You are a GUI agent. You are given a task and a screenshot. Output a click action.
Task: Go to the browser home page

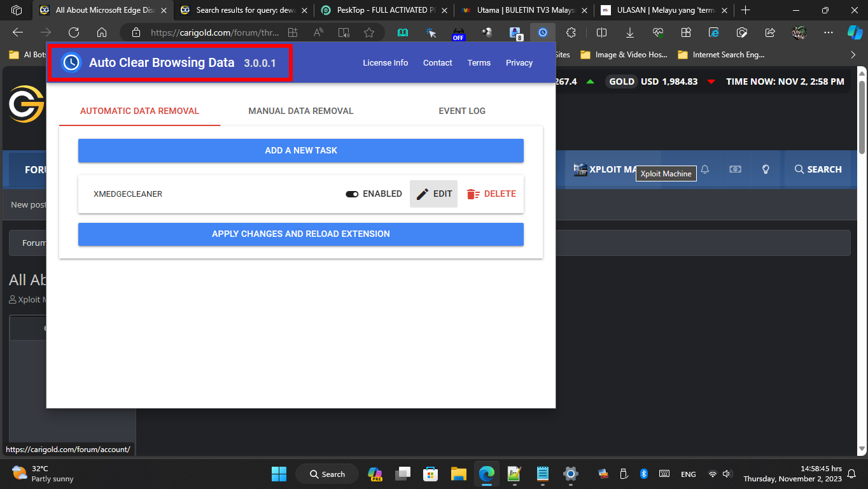[x=102, y=32]
